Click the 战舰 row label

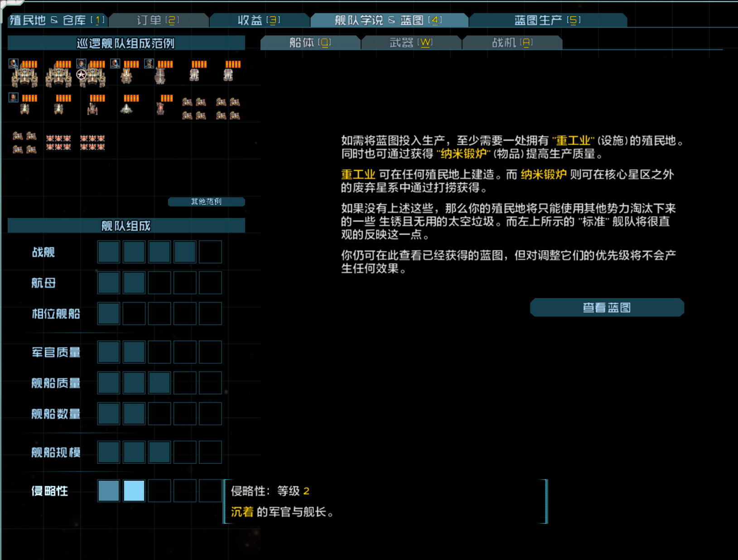pyautogui.click(x=43, y=252)
